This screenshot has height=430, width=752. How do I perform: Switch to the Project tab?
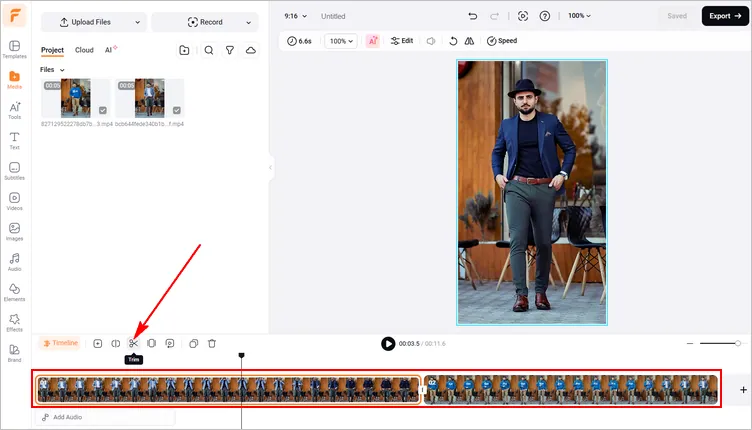click(x=52, y=50)
